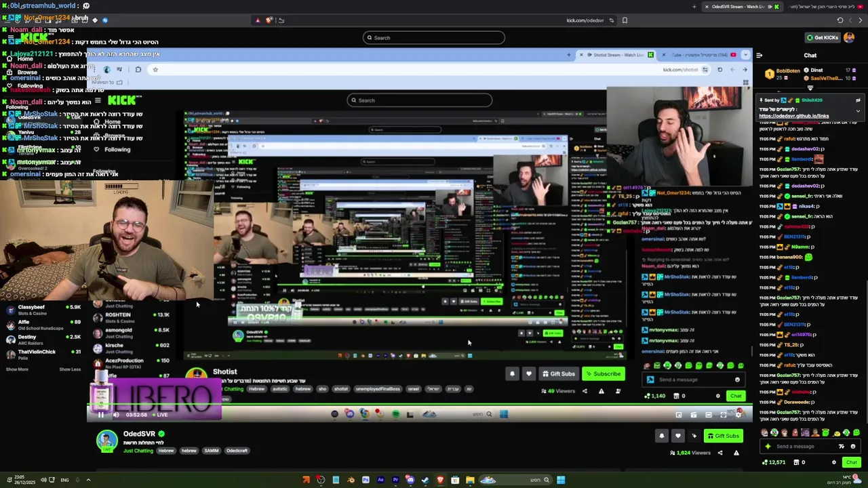Image resolution: width=868 pixels, height=488 pixels.
Task: Report the stream using the warning triangle icon
Action: point(736,453)
